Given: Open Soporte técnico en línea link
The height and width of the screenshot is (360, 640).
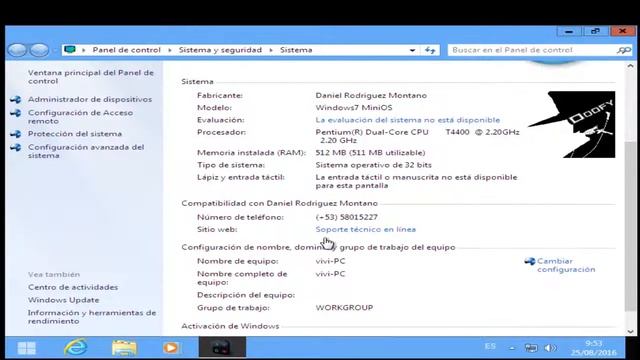Looking at the screenshot, I should tap(366, 229).
